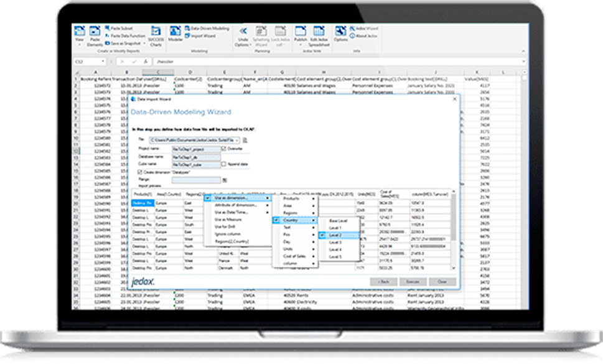Uncheck Create dimension "Datatypes" checkbox
Viewport: 603px width, 364px height.
pyautogui.click(x=139, y=172)
